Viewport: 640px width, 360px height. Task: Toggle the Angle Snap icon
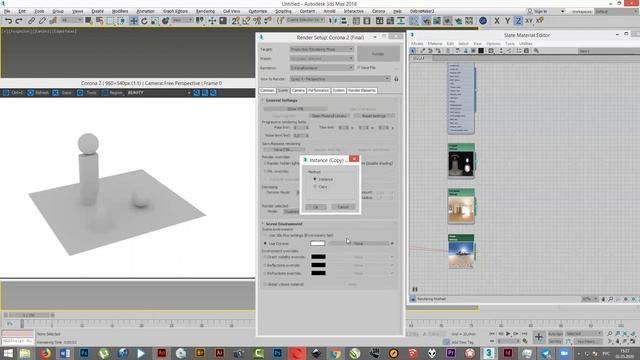[246, 20]
